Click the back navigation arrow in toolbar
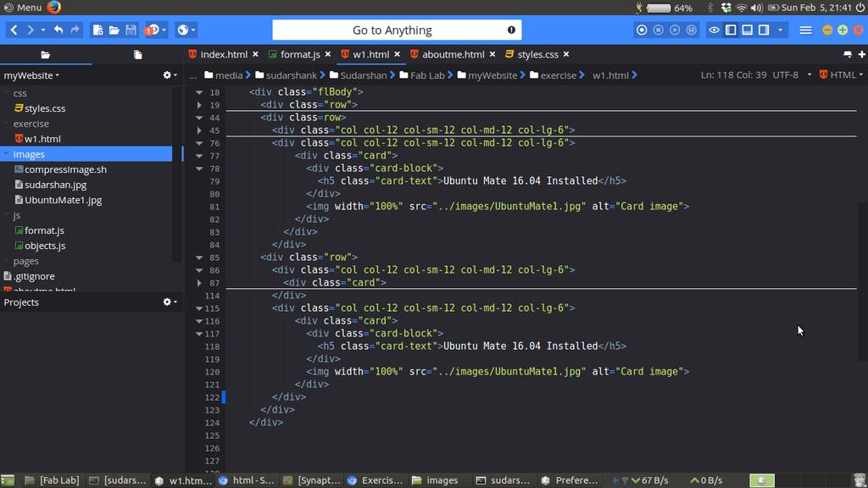The width and height of the screenshot is (868, 488). (14, 30)
